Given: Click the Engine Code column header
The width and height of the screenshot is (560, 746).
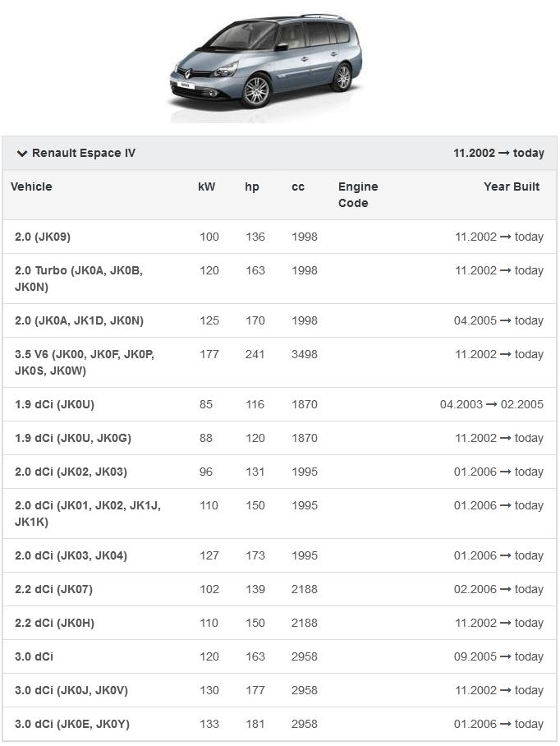Looking at the screenshot, I should click(x=358, y=195).
